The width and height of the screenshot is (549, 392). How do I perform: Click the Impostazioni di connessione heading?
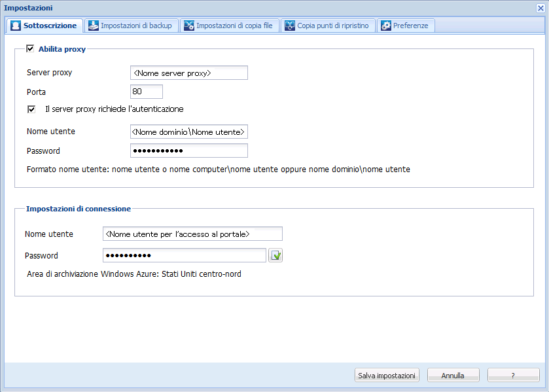tap(79, 209)
